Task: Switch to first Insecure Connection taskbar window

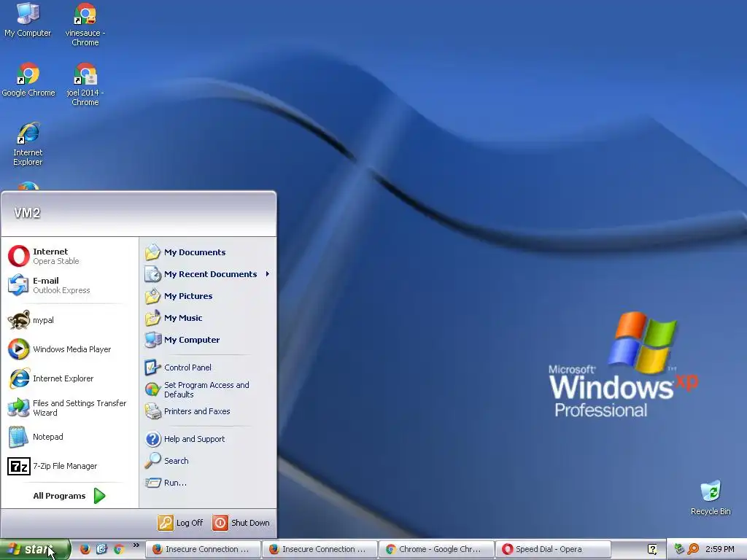Action: [x=203, y=549]
